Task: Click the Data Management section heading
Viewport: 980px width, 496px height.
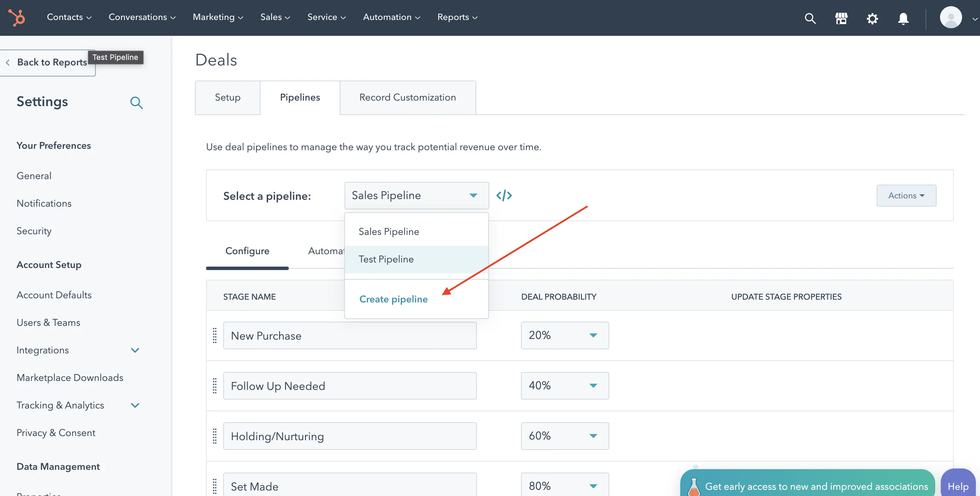Action: 58,467
